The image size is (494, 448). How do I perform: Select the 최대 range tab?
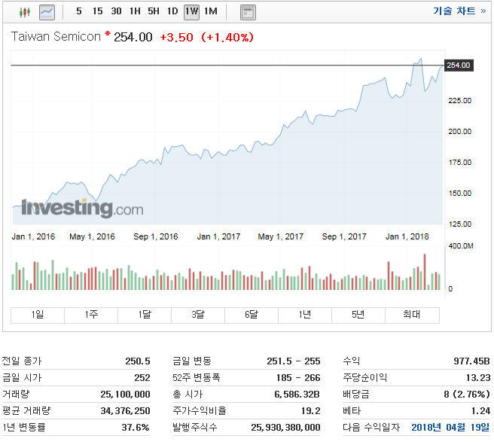coord(411,315)
